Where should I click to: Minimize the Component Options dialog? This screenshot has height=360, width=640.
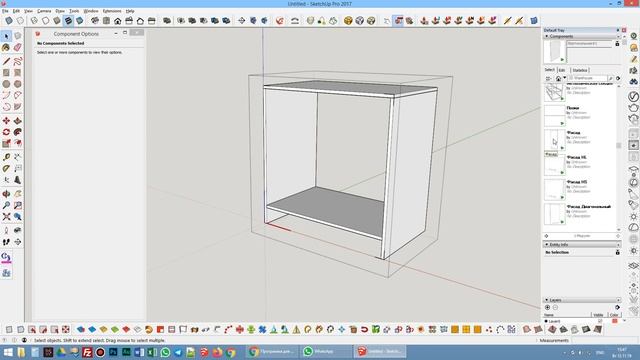116,33
